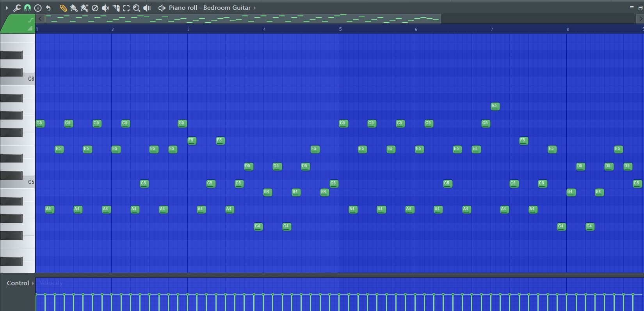Select the last C5 note in bar 8

[637, 184]
